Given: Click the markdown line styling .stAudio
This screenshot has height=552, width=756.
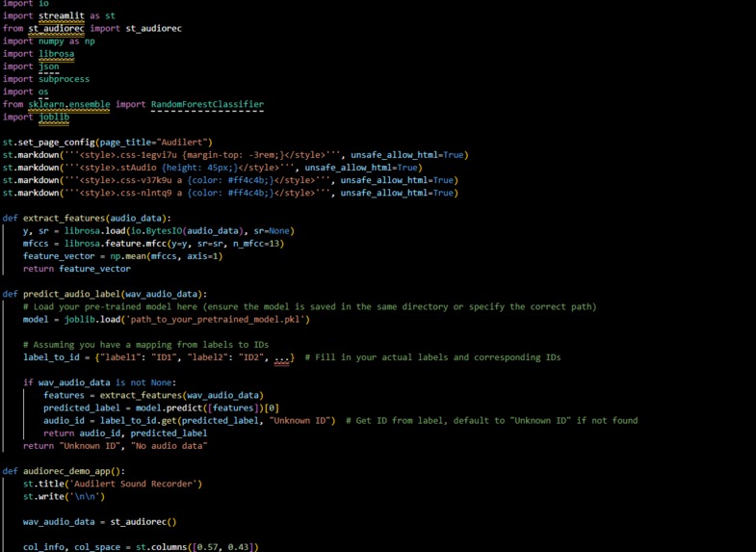Looking at the screenshot, I should point(212,168).
